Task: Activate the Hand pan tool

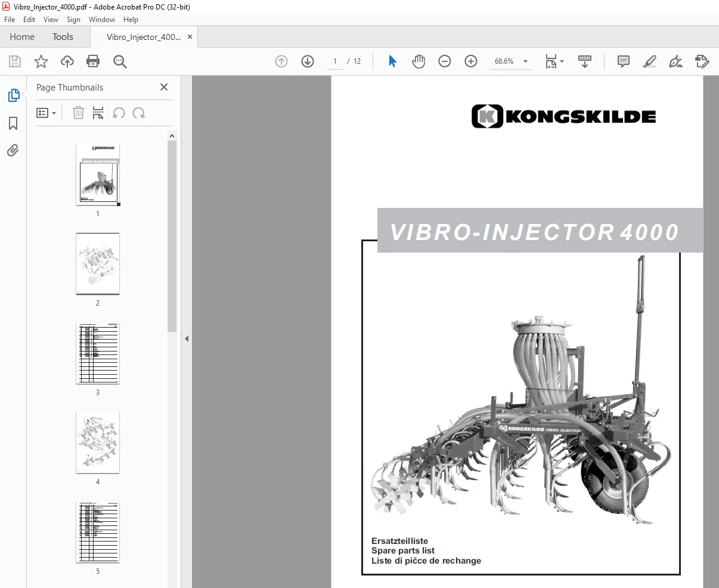Action: coord(419,61)
